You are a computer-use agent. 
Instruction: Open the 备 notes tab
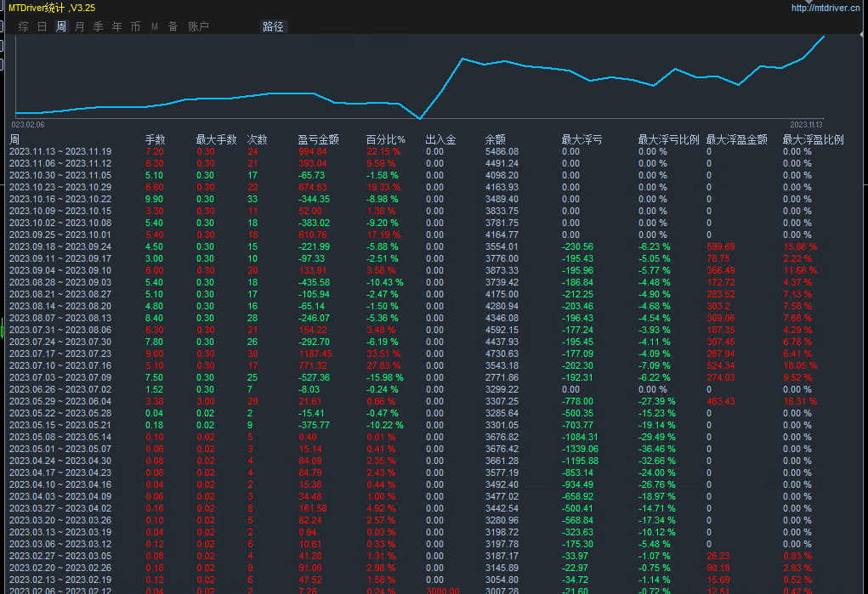pyautogui.click(x=173, y=26)
